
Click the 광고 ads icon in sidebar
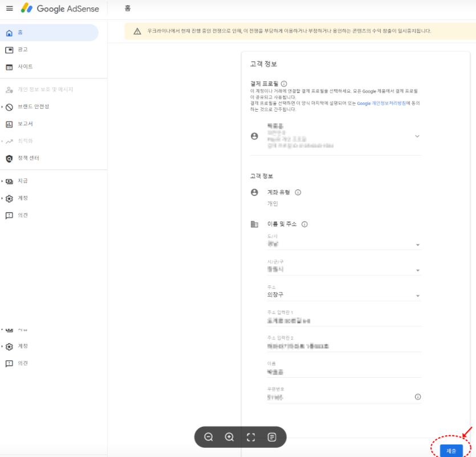(x=10, y=50)
